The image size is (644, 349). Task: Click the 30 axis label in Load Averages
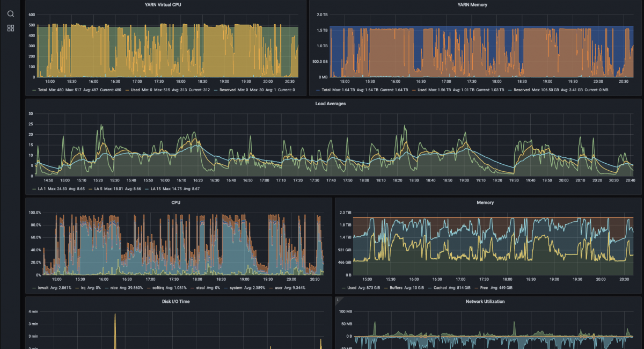click(31, 114)
